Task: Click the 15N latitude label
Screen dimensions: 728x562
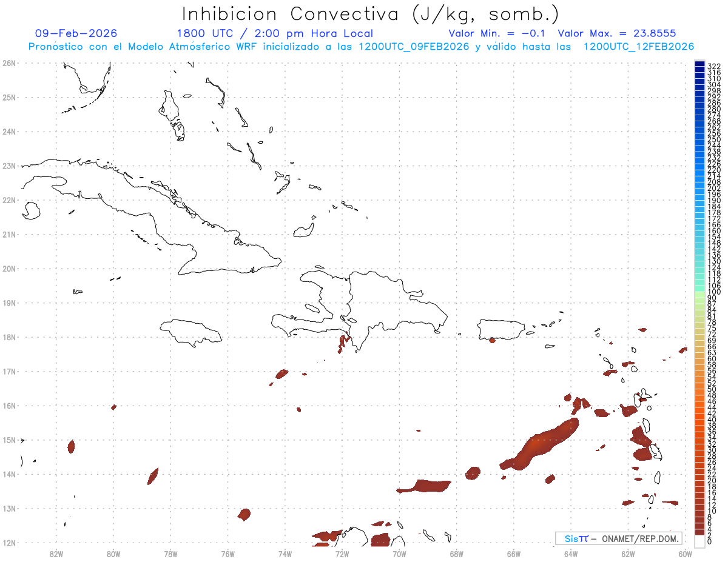Action: coord(8,440)
